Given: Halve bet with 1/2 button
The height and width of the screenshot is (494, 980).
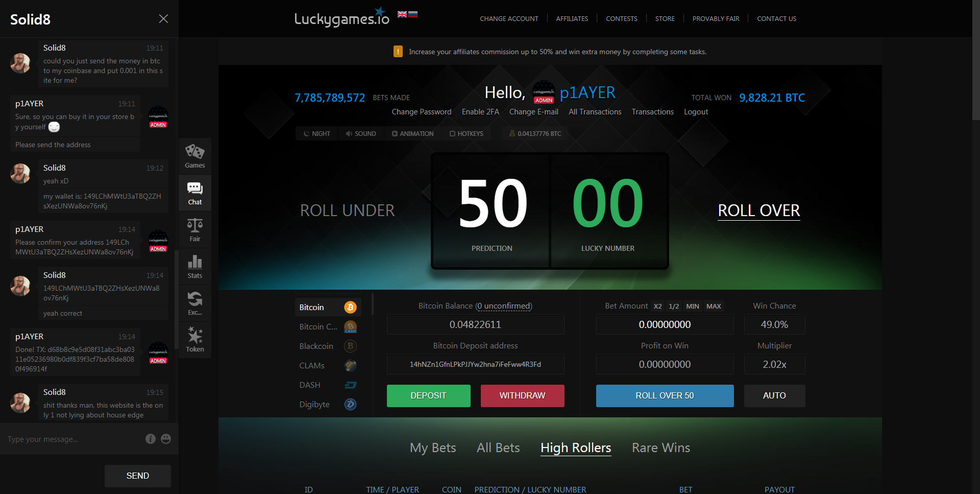Looking at the screenshot, I should (674, 307).
